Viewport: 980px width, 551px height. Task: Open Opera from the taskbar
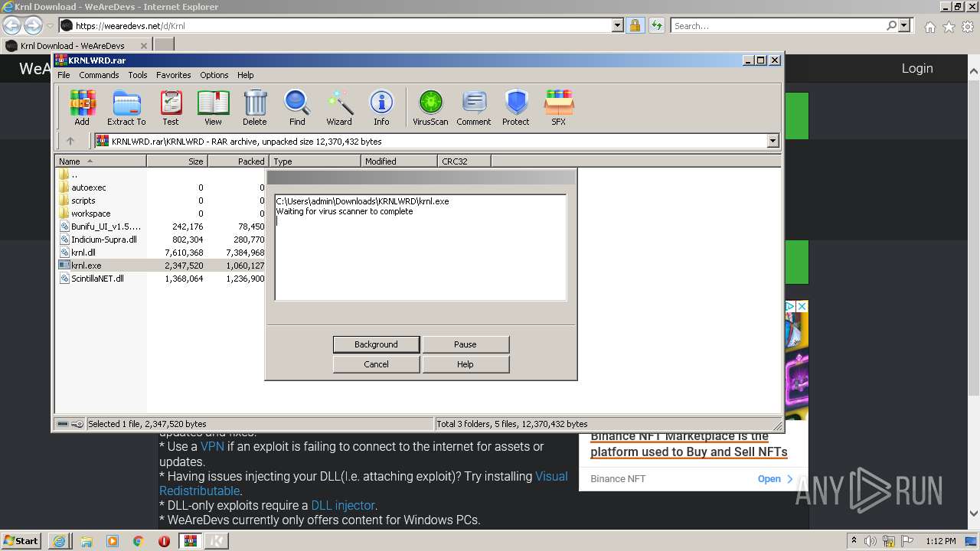coord(164,541)
